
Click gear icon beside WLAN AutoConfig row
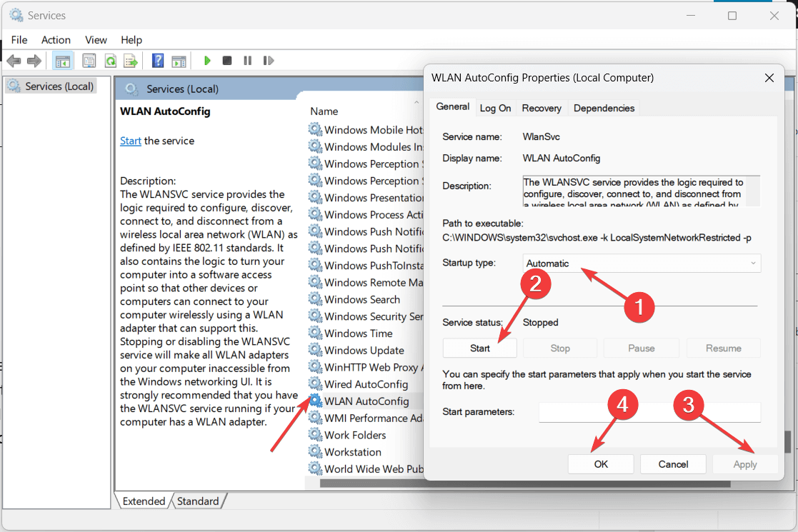pyautogui.click(x=316, y=401)
